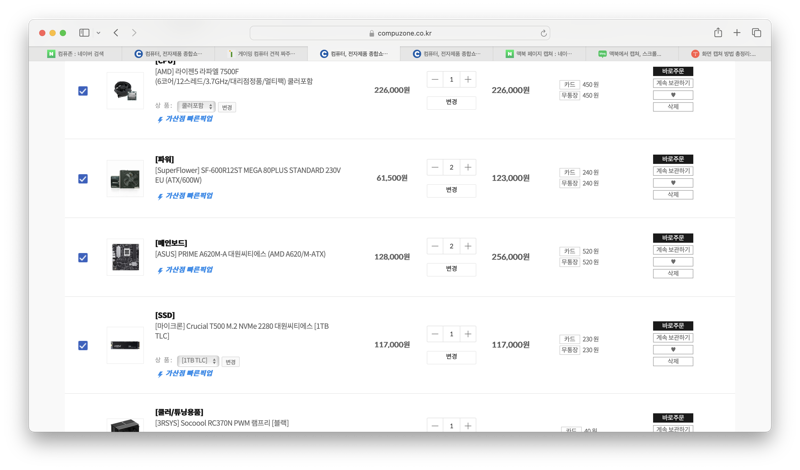Decrease quantity of the Crucial SSD
The height and width of the screenshot is (470, 800).
[435, 334]
